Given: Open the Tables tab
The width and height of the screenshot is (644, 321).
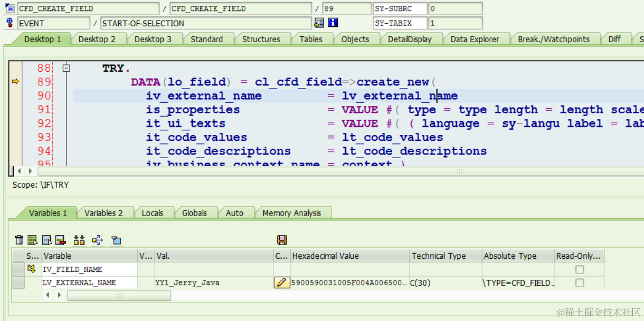Looking at the screenshot, I should tap(311, 39).
